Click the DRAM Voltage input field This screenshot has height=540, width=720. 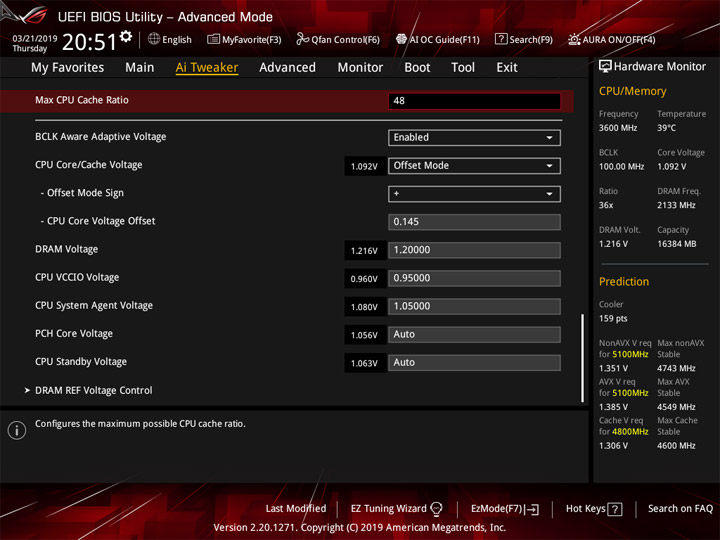(x=474, y=250)
